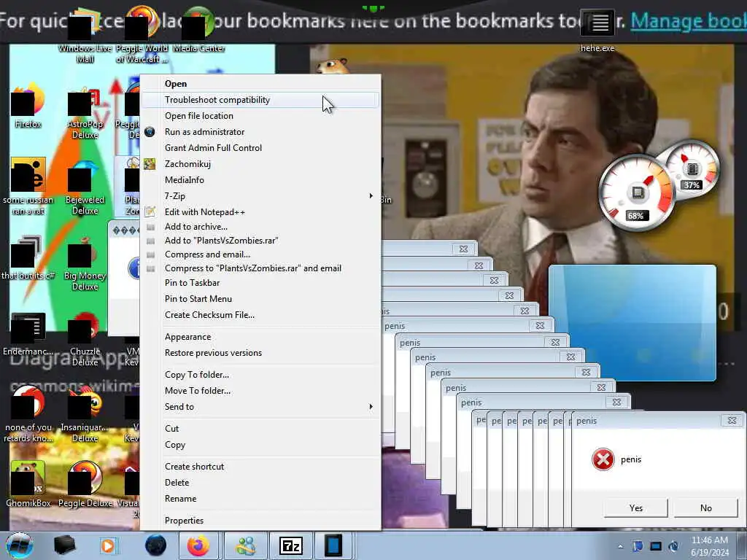The height and width of the screenshot is (560, 747).
Task: Select the Firefox desktop shortcut
Action: [x=28, y=105]
